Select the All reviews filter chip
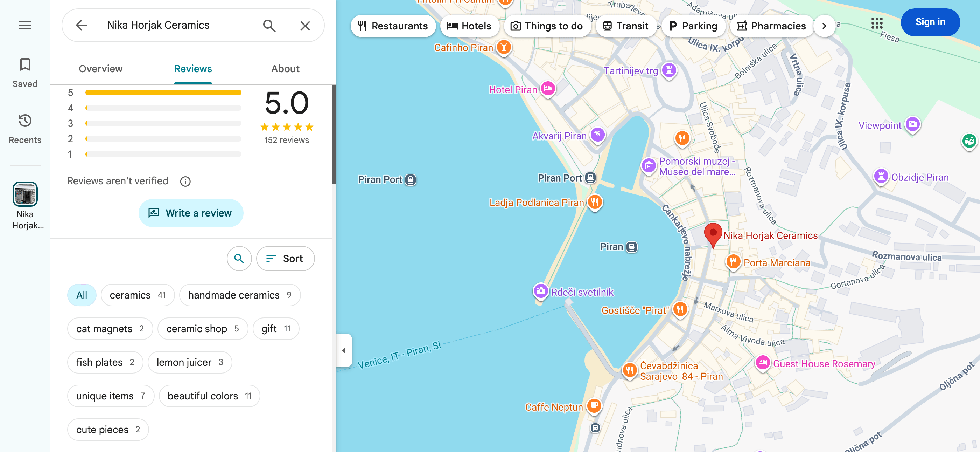Screen dimensions: 980x452 (x=82, y=295)
